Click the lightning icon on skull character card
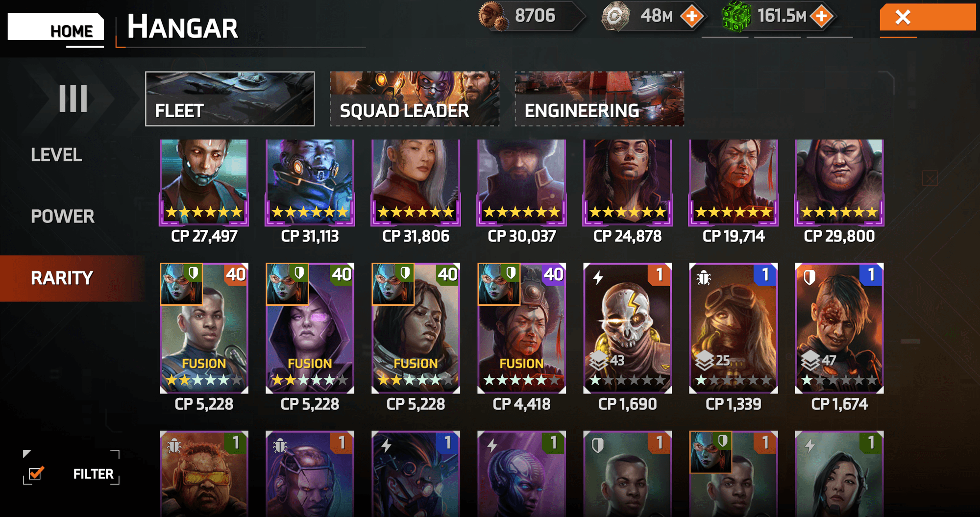This screenshot has width=980, height=517. point(598,278)
